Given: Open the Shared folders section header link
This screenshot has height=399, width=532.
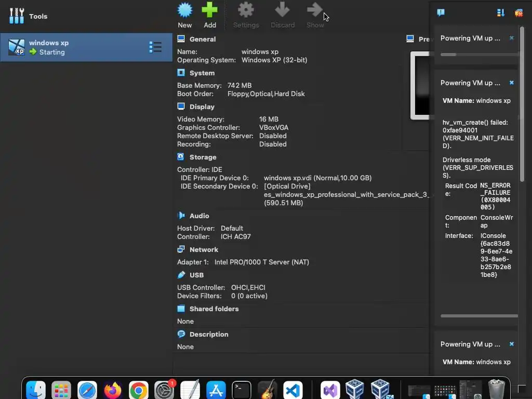Looking at the screenshot, I should [214, 309].
